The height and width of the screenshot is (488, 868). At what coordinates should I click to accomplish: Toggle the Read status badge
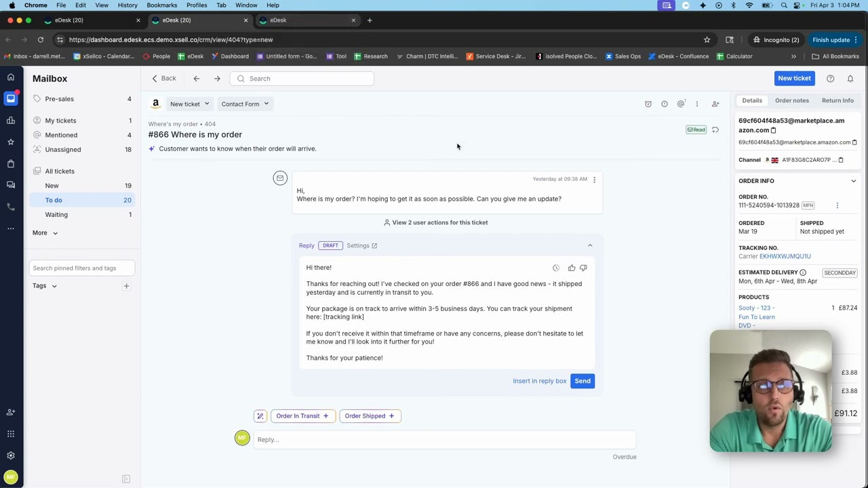696,129
